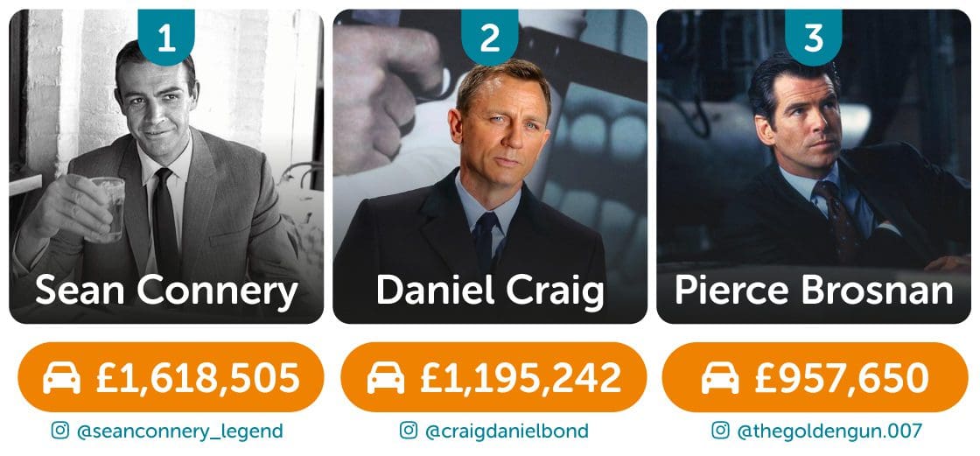Select the Pierce Brosnan name caption
Screen dimensions: 980x456
tap(814, 291)
